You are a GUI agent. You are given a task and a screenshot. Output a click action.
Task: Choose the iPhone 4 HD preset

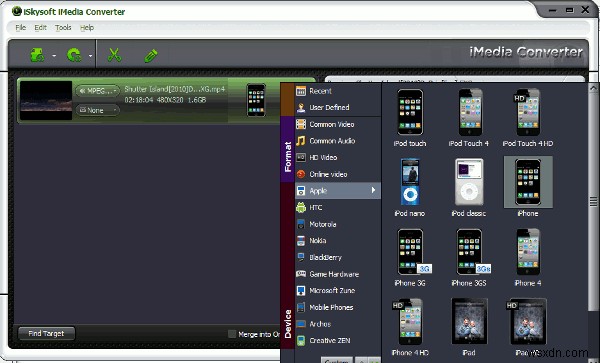410,327
